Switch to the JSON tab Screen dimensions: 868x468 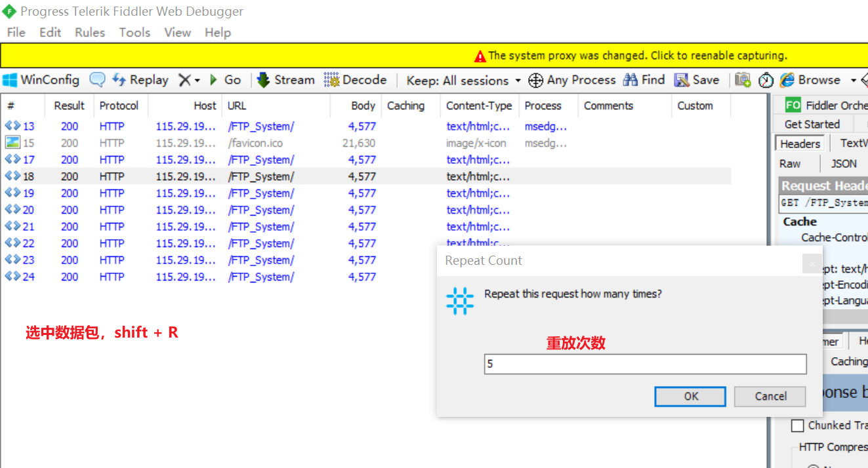[x=844, y=164]
